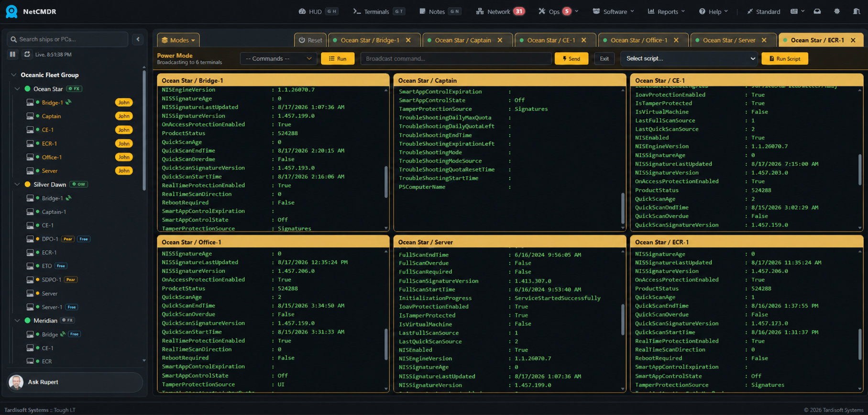
Task: Open the layout card dropdown icon
Action: click(x=797, y=11)
